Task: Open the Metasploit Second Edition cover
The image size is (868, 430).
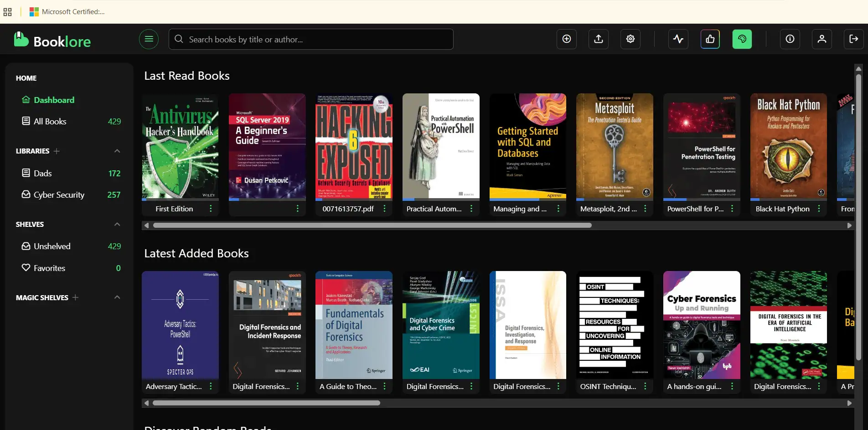Action: tap(615, 147)
